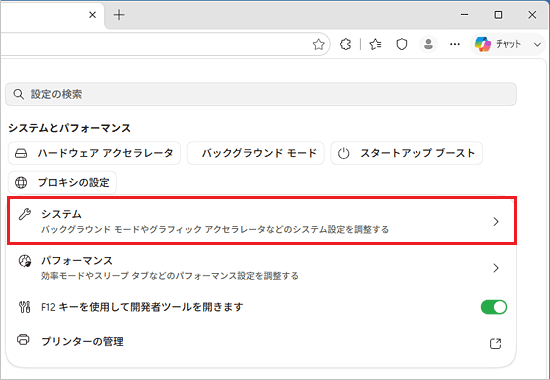Select the スタートアップ ブースト chip
Viewport: 550px width, 380px height.
coord(407,153)
